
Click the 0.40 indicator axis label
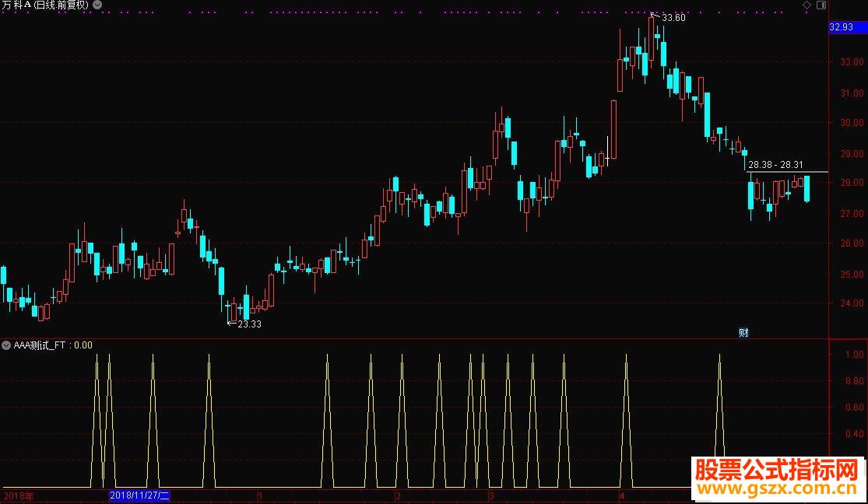click(855, 434)
